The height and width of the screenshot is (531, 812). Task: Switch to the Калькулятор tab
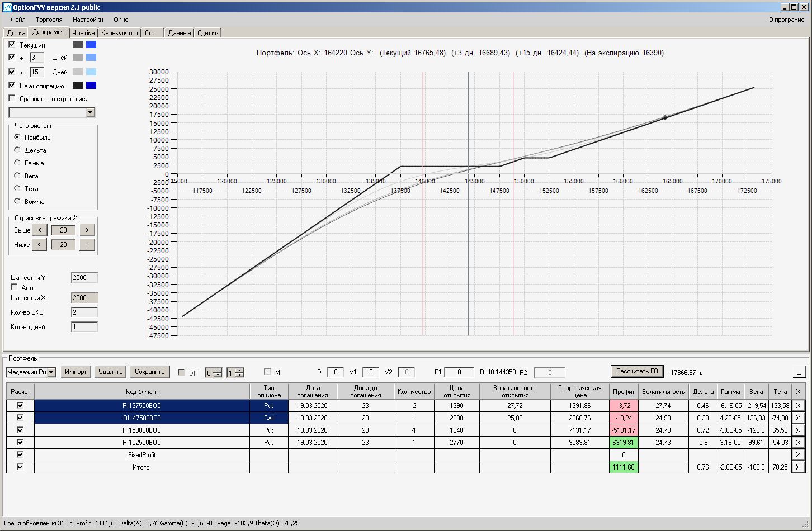tap(119, 33)
